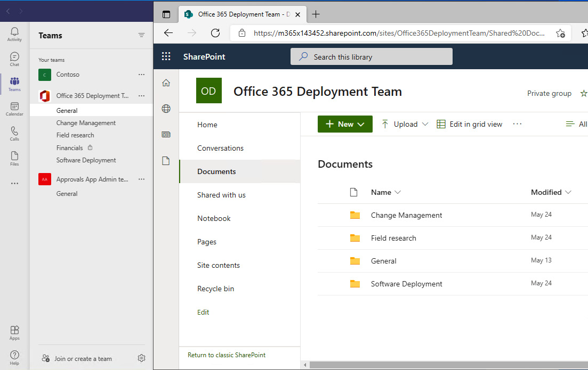This screenshot has height=370, width=588.
Task: Open SharePoint home icon in app bar
Action: click(x=166, y=83)
